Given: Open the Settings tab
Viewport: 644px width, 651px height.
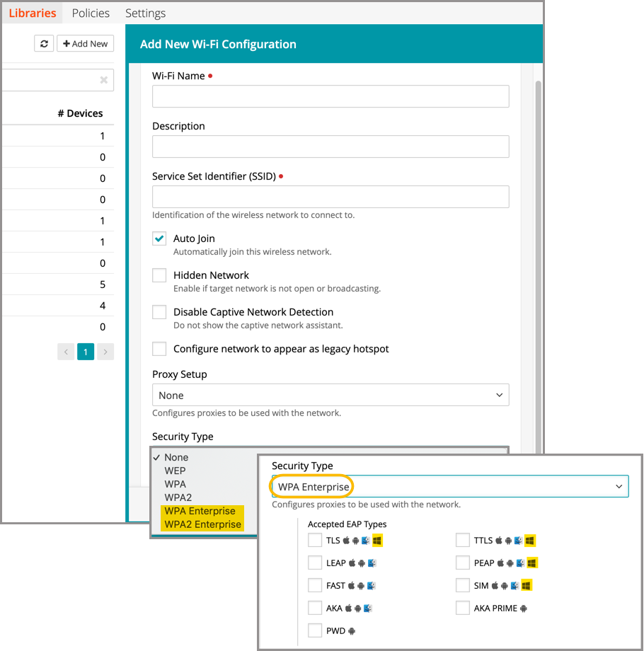Looking at the screenshot, I should point(145,13).
